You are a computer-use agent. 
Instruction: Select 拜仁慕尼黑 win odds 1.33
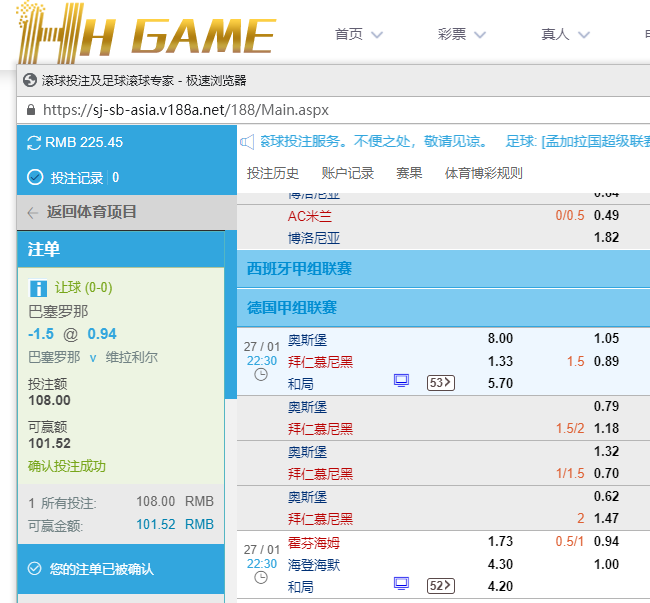point(500,361)
